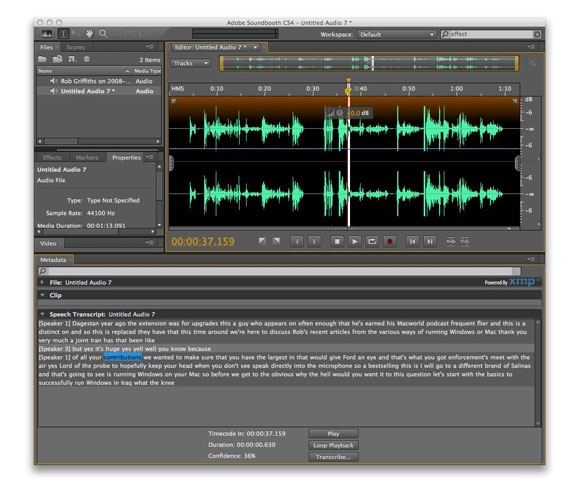Switch to the Markers tab

[x=87, y=157]
